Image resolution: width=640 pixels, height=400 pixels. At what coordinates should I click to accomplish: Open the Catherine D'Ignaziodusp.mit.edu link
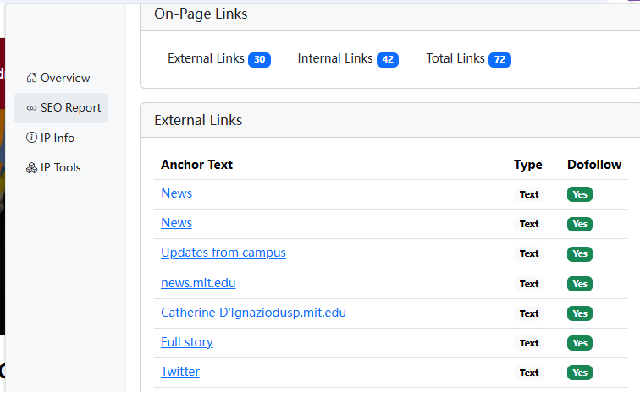tap(253, 313)
